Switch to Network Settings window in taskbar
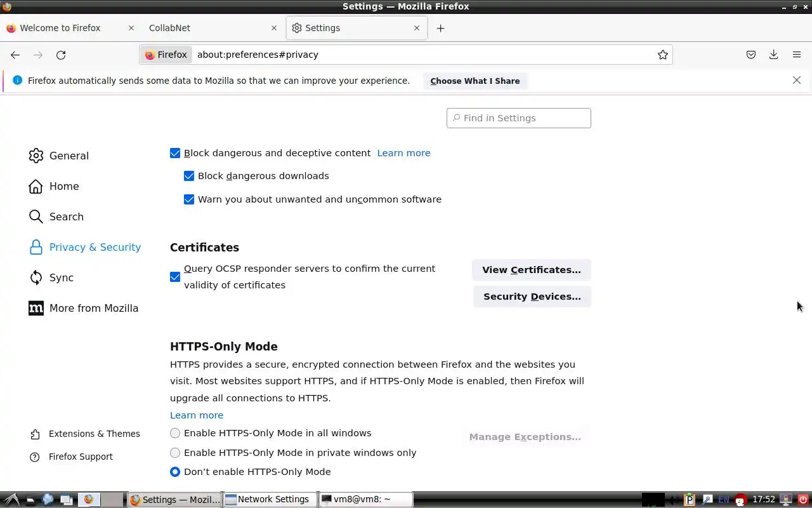Viewport: 812px width, 508px height. pyautogui.click(x=270, y=500)
